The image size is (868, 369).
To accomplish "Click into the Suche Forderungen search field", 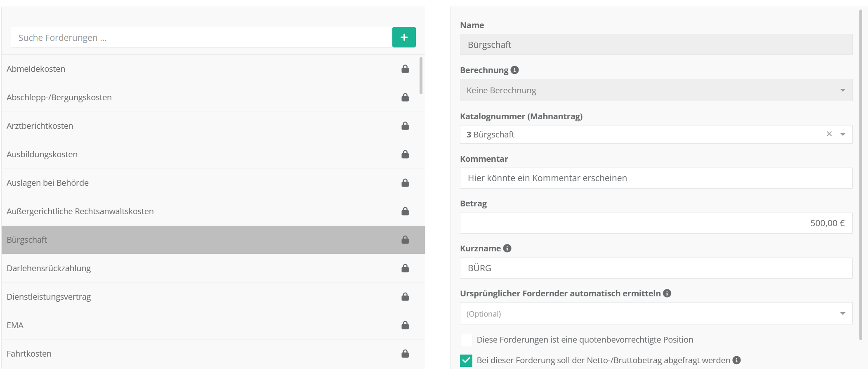I will (x=201, y=38).
